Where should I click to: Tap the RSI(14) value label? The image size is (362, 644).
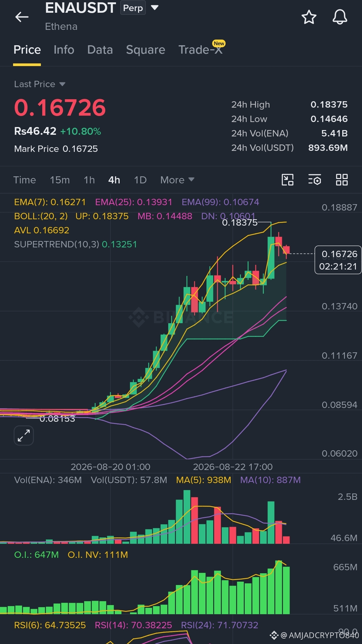click(x=133, y=625)
